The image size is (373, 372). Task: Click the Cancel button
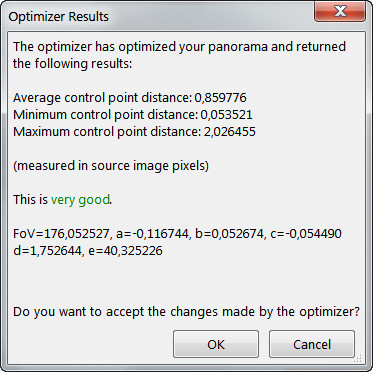(x=312, y=344)
